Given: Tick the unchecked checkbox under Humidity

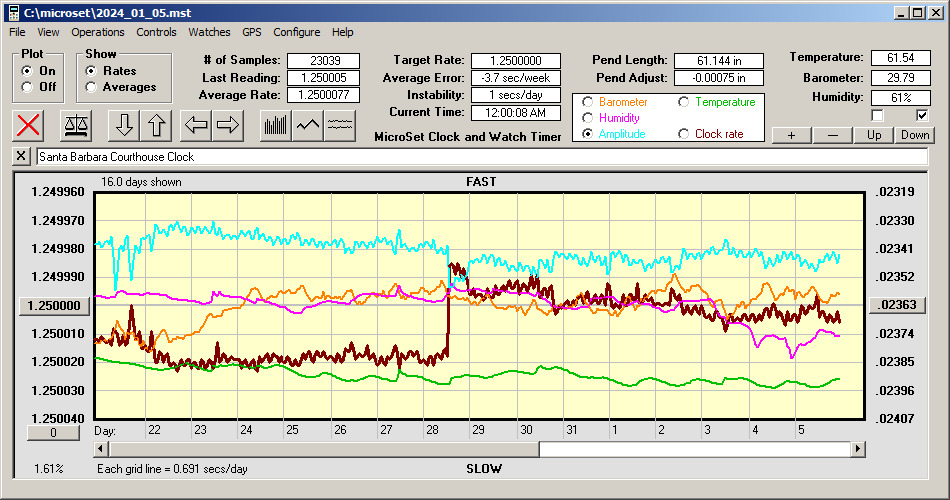Looking at the screenshot, I should 877,115.
